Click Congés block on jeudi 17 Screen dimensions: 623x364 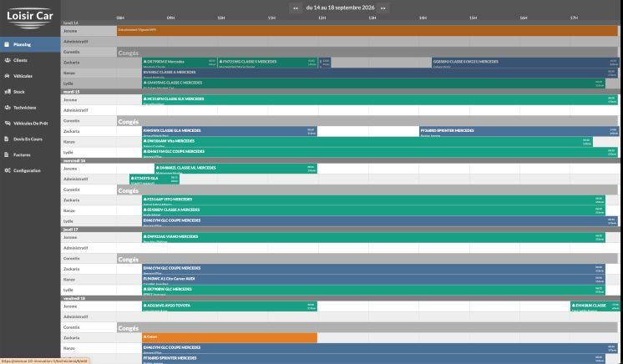[367, 259]
